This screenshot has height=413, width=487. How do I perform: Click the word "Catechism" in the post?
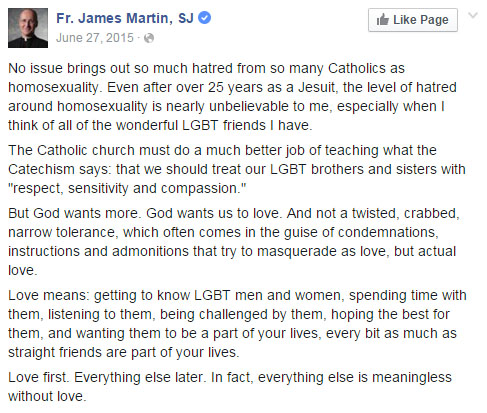tap(41, 169)
